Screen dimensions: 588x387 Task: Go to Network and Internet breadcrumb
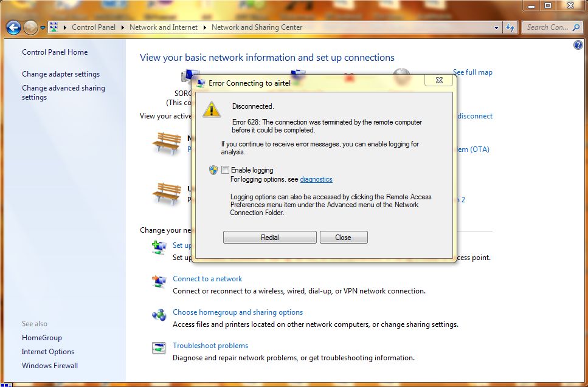pos(164,27)
